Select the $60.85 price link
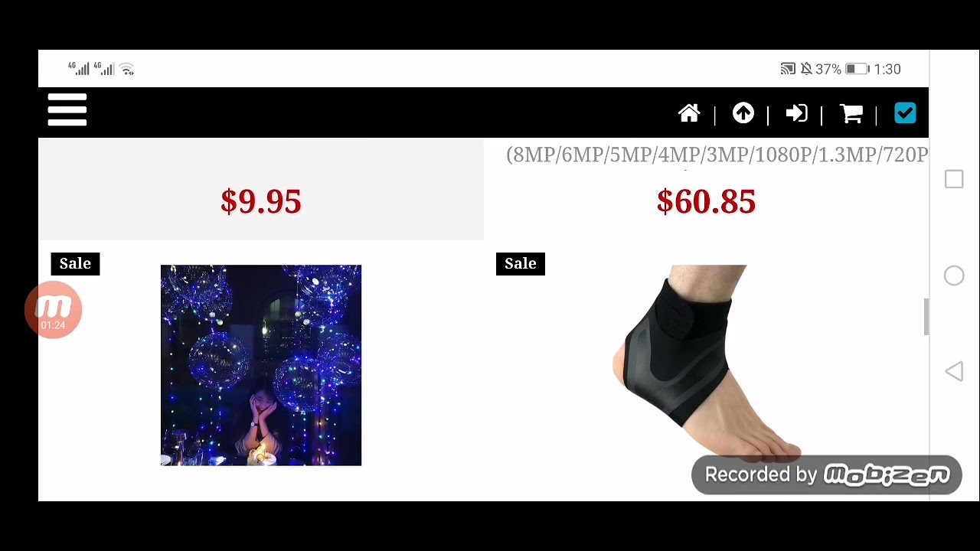Viewport: 980px width, 551px height. click(x=706, y=202)
